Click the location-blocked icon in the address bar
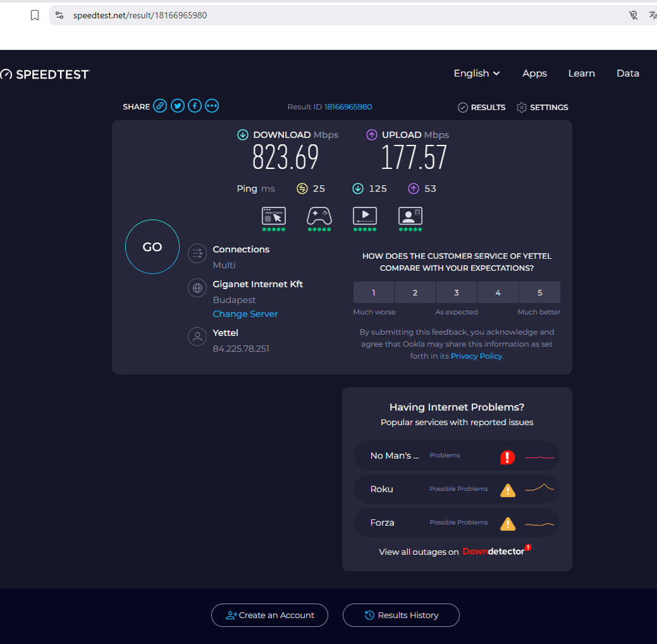657x644 pixels. (x=633, y=16)
